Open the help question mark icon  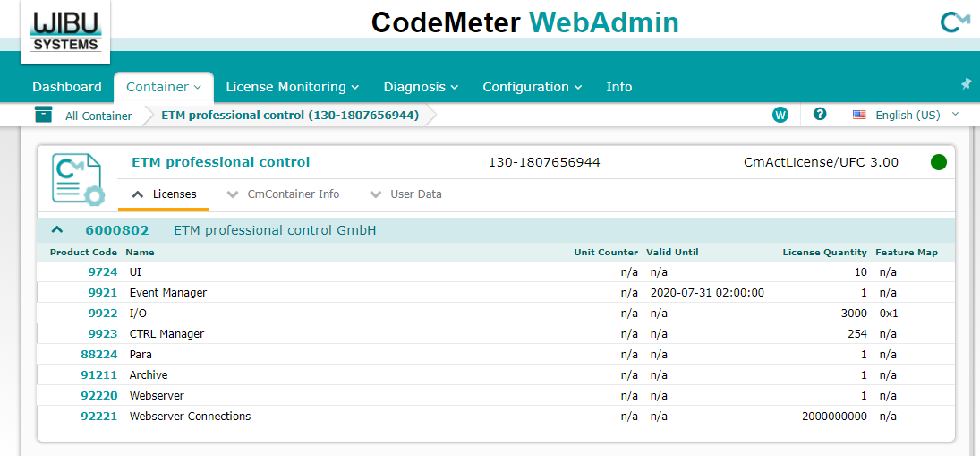click(x=819, y=115)
